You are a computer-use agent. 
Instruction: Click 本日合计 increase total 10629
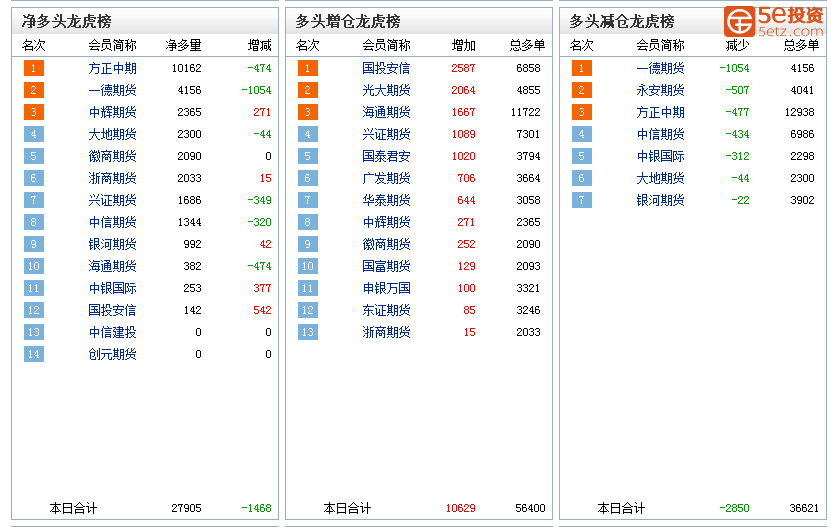coord(461,508)
